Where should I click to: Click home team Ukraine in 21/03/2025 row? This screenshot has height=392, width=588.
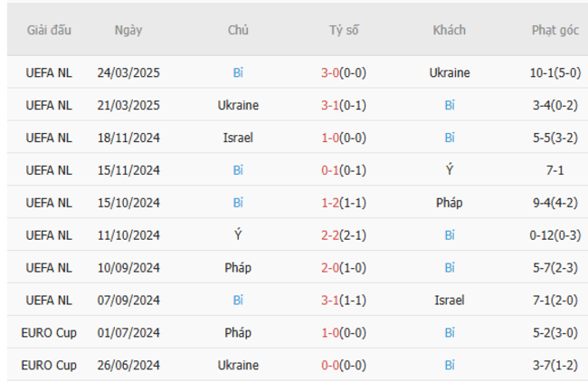point(238,105)
